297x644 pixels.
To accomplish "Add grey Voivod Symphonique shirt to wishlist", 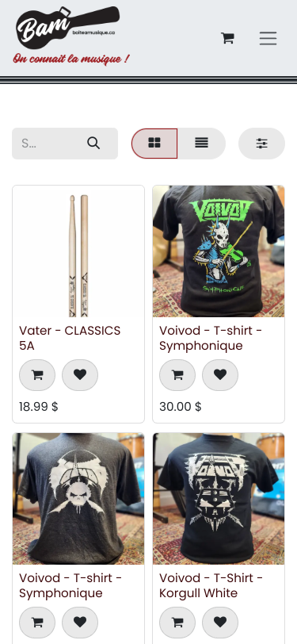I will pos(80,623).
